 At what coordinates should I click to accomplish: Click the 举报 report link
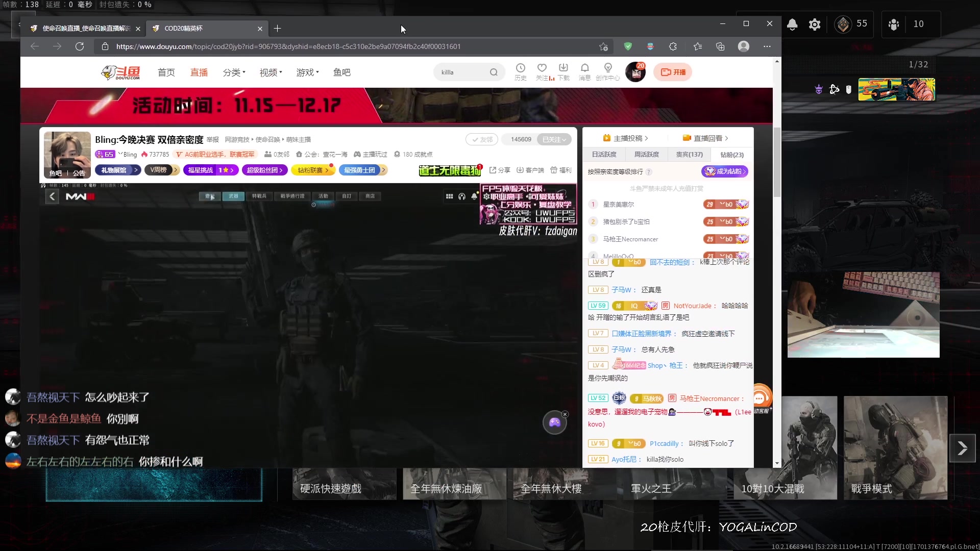tap(213, 140)
